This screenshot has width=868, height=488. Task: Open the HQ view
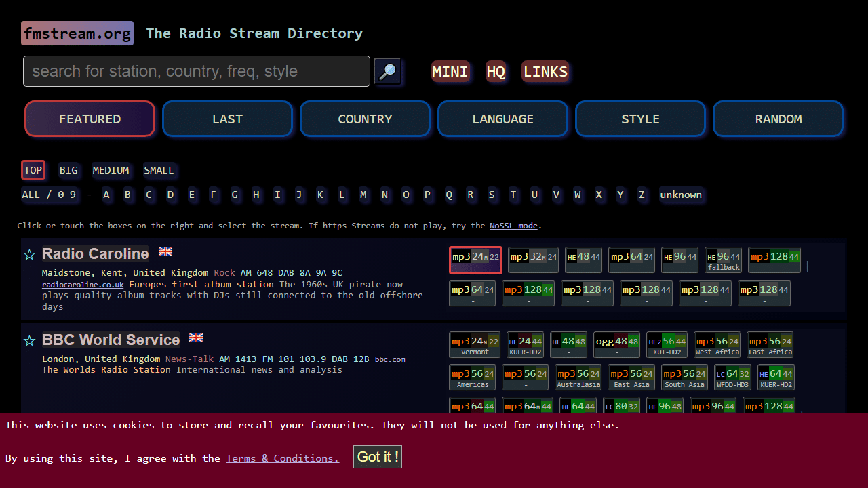click(x=496, y=71)
